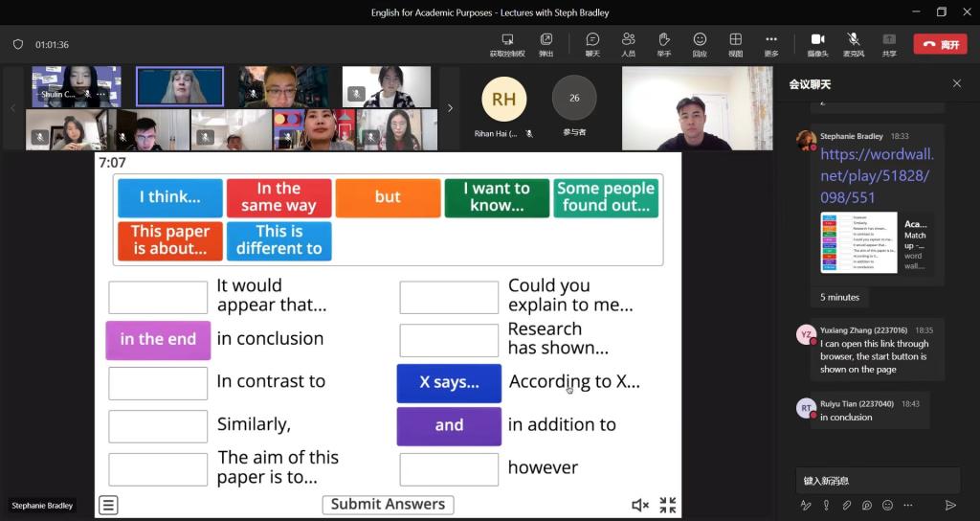Show next participants with right chevron
This screenshot has height=521, width=980.
point(450,108)
